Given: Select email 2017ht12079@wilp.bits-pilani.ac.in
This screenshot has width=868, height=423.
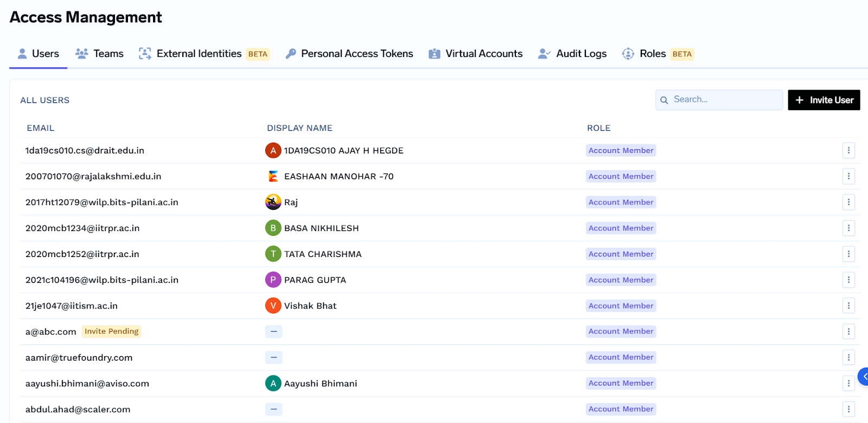Looking at the screenshot, I should 102,202.
